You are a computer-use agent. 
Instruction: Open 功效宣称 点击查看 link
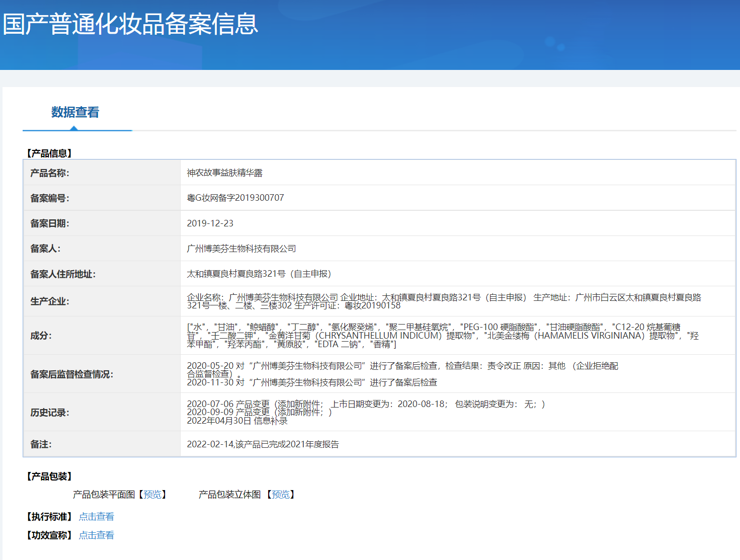coord(97,535)
